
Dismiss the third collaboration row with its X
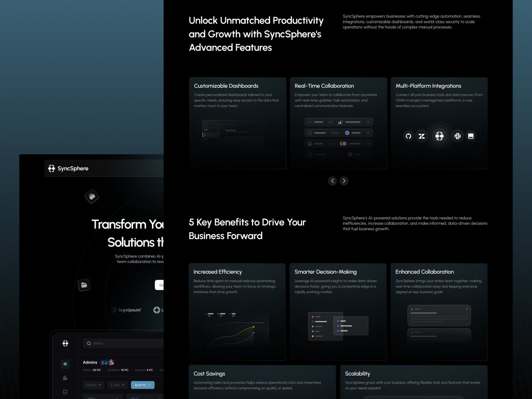click(368, 144)
